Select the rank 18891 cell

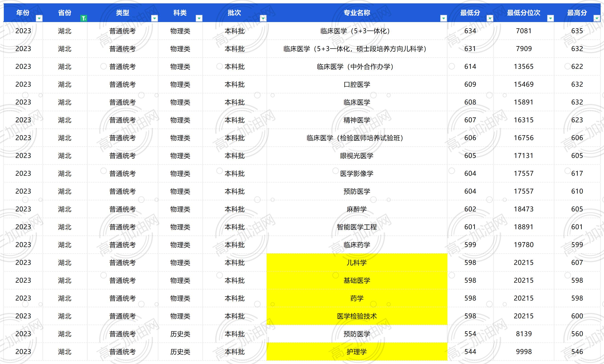coord(524,227)
